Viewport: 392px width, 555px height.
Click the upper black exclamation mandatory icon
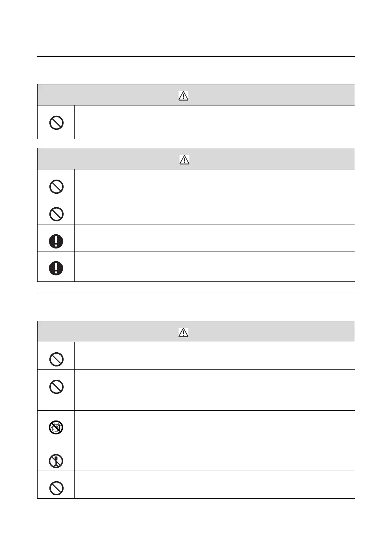coord(56,242)
